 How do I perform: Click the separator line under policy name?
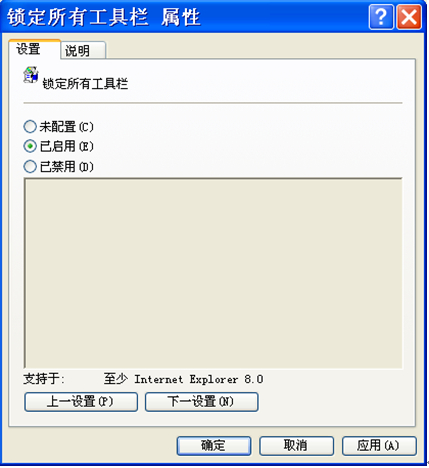[x=213, y=103]
